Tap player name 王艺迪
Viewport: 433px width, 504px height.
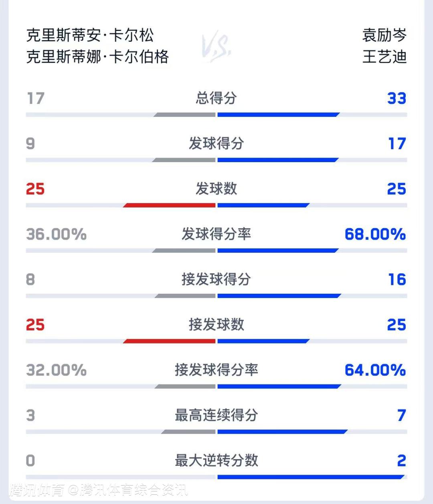[384, 57]
